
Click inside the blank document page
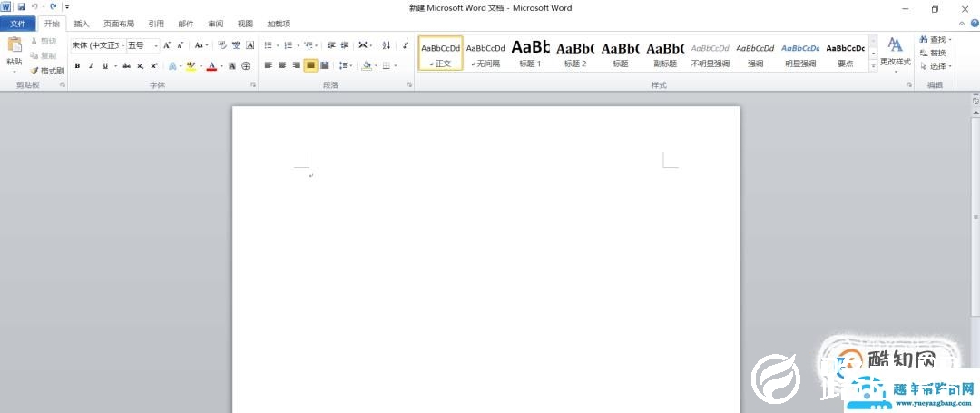tap(485, 272)
